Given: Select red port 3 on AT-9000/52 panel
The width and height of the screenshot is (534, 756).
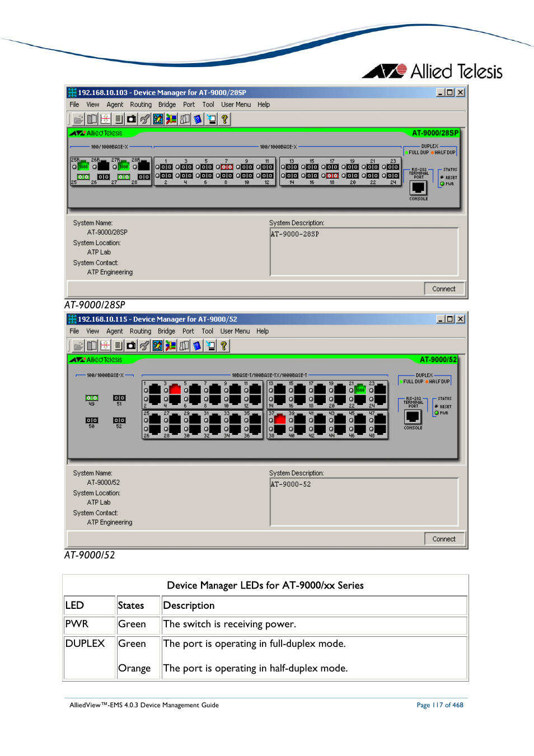Looking at the screenshot, I should click(x=175, y=389).
